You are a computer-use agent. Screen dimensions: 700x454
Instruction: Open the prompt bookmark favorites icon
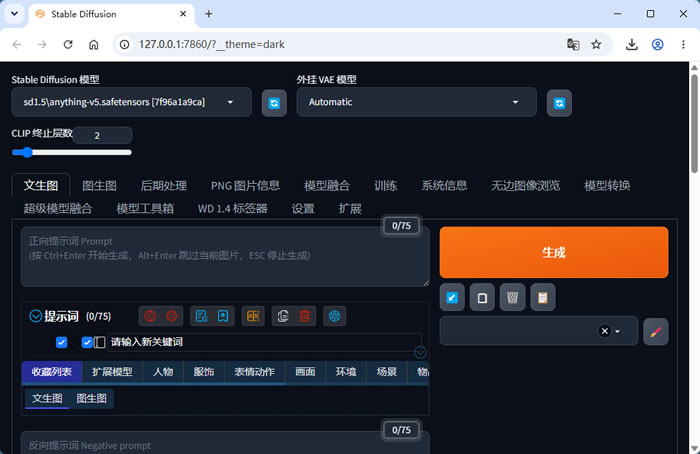[223, 316]
